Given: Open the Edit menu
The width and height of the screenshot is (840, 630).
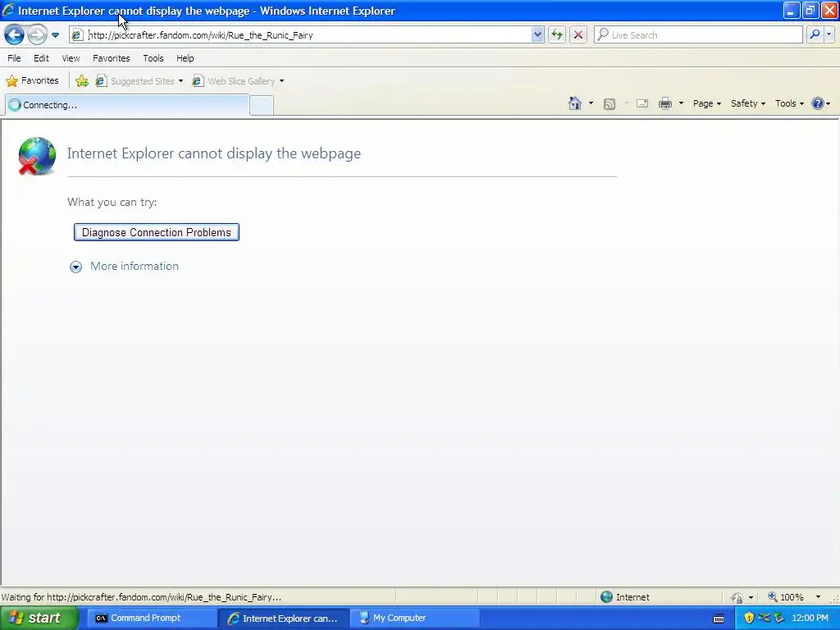Looking at the screenshot, I should (41, 58).
